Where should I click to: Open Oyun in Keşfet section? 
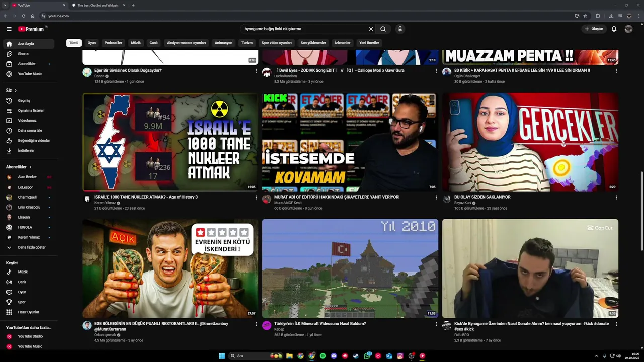[x=29, y=292]
